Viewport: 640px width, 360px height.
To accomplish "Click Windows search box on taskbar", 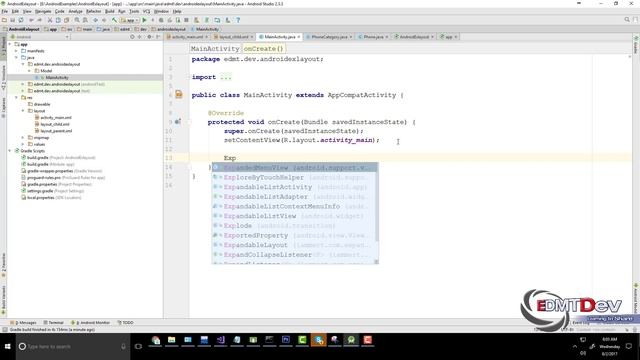I will pos(73,347).
